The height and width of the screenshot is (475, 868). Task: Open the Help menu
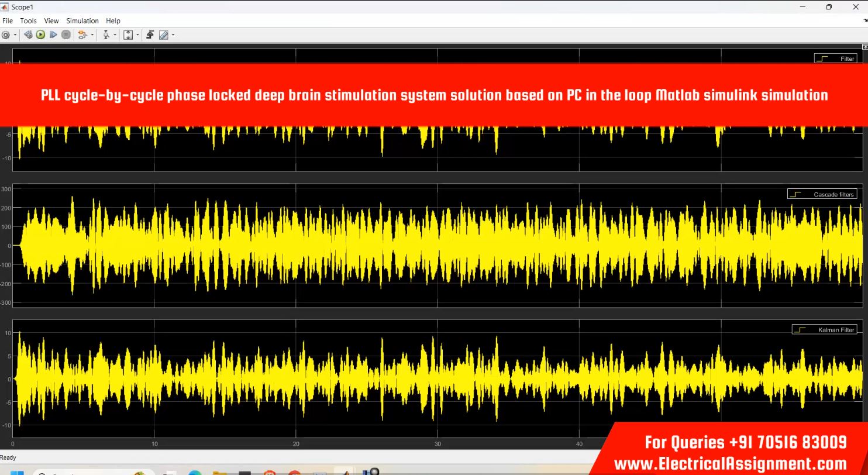click(113, 20)
